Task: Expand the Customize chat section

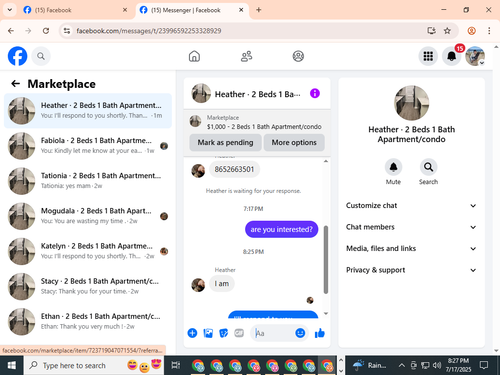Action: coord(411,205)
